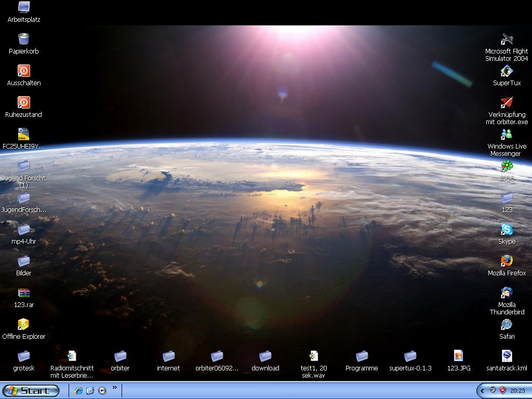Select the Mozilla Thunderbird desktop icon
Image resolution: width=532 pixels, height=399 pixels.
[x=507, y=293]
